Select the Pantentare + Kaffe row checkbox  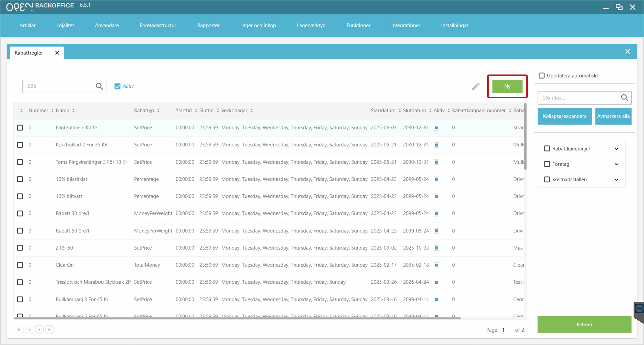click(x=20, y=128)
